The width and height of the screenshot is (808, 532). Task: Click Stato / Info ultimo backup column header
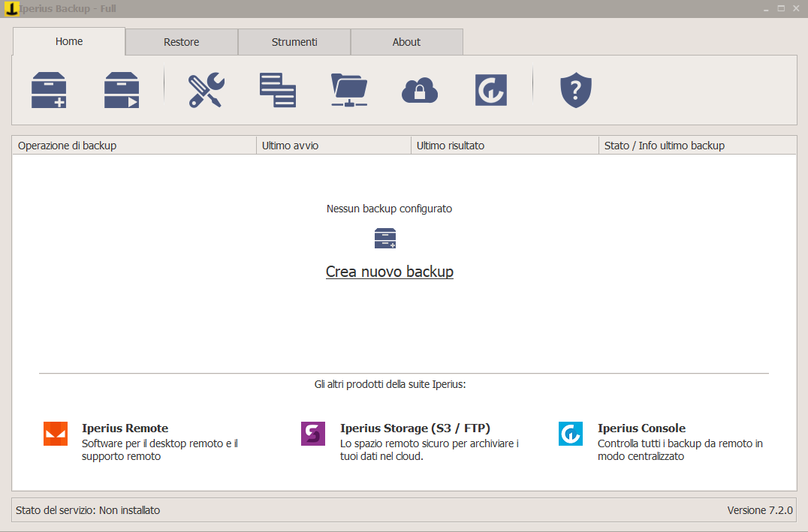[697, 146]
